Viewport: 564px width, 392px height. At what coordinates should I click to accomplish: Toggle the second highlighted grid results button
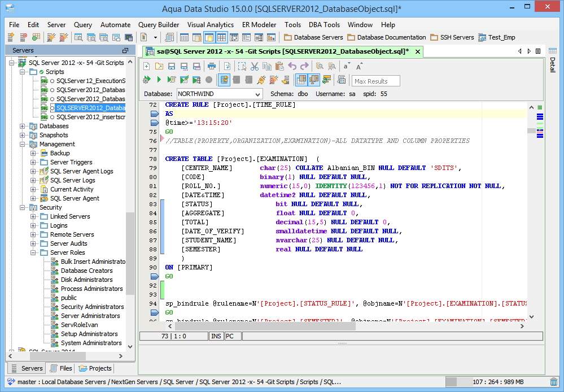(314, 80)
